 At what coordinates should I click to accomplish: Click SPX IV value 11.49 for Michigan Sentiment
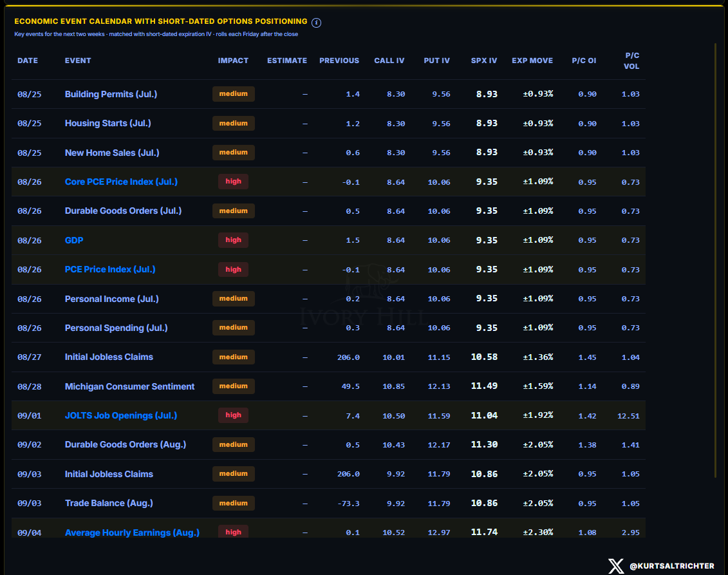click(484, 386)
